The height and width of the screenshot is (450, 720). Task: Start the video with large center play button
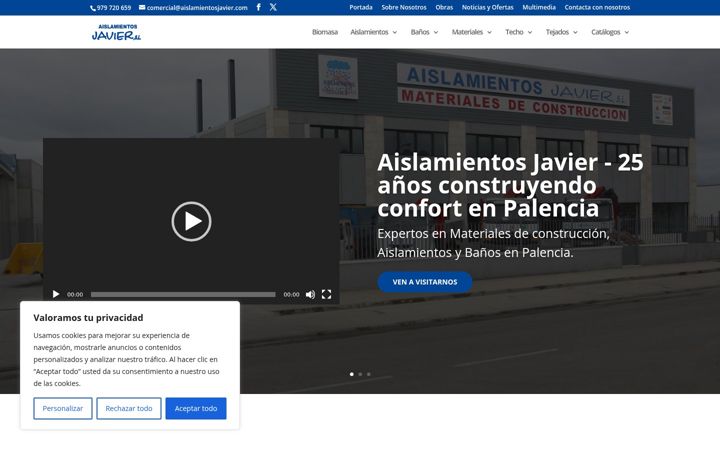coord(191,221)
